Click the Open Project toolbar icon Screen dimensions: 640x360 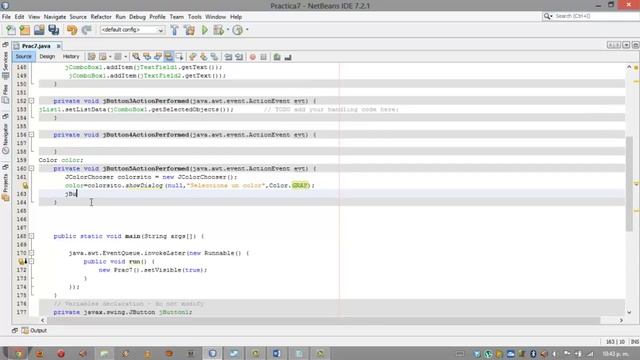point(39,30)
